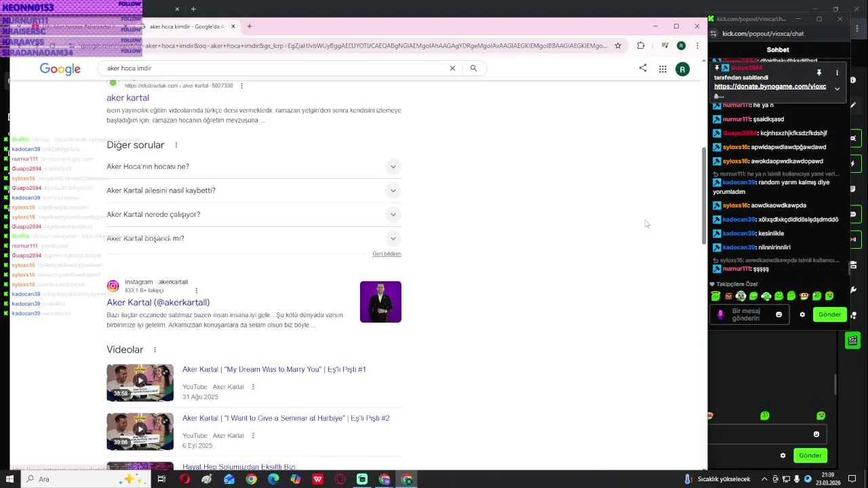868x488 pixels.
Task: Open new tab with plus button
Action: click(x=250, y=26)
